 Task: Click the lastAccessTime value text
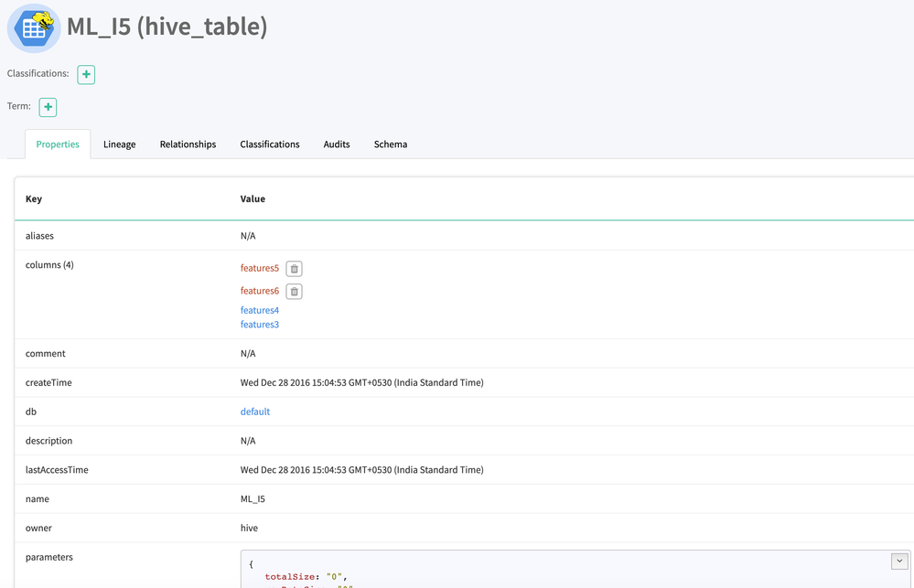362,470
